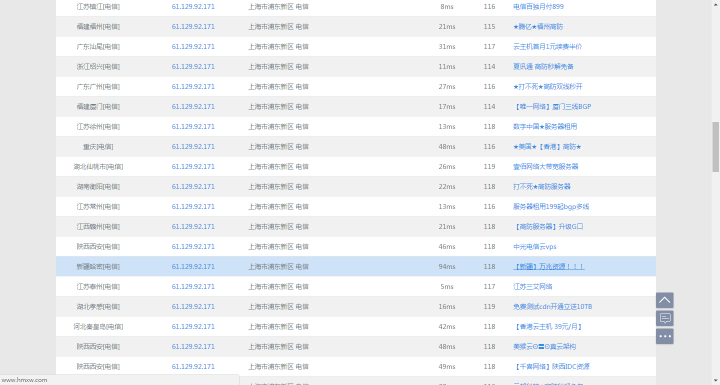Open the IP link in the 福建福州 row
Screen dimensions: 720x385
point(193,27)
